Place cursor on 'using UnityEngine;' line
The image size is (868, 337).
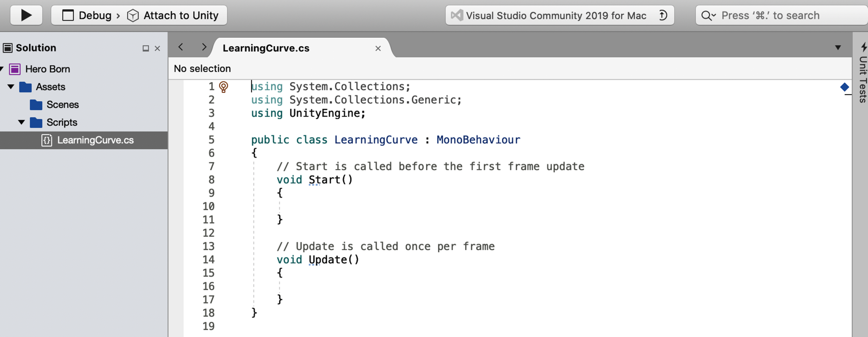(308, 113)
